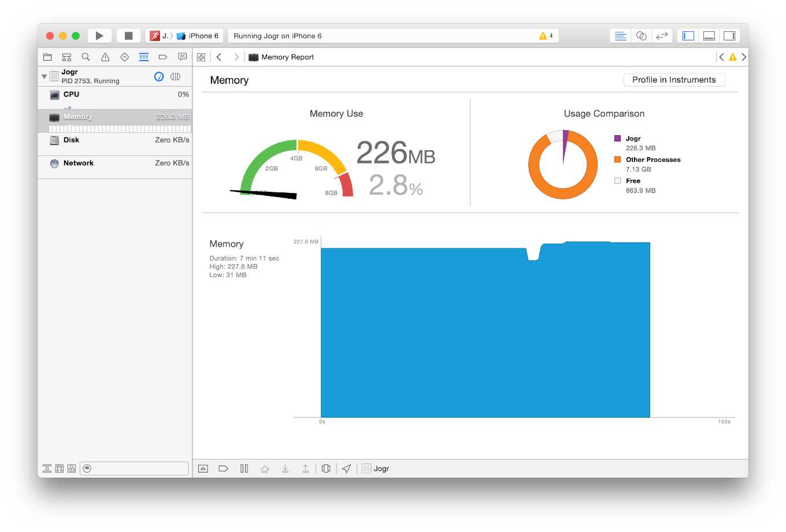Screen dimensions: 786x532
Task: Jump to the previous issue
Action: pyautogui.click(x=721, y=57)
